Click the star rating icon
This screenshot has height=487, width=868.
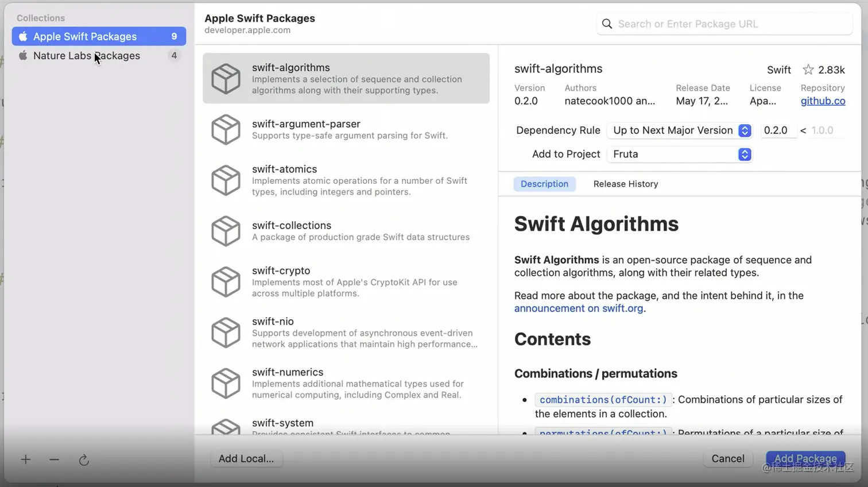pyautogui.click(x=808, y=69)
